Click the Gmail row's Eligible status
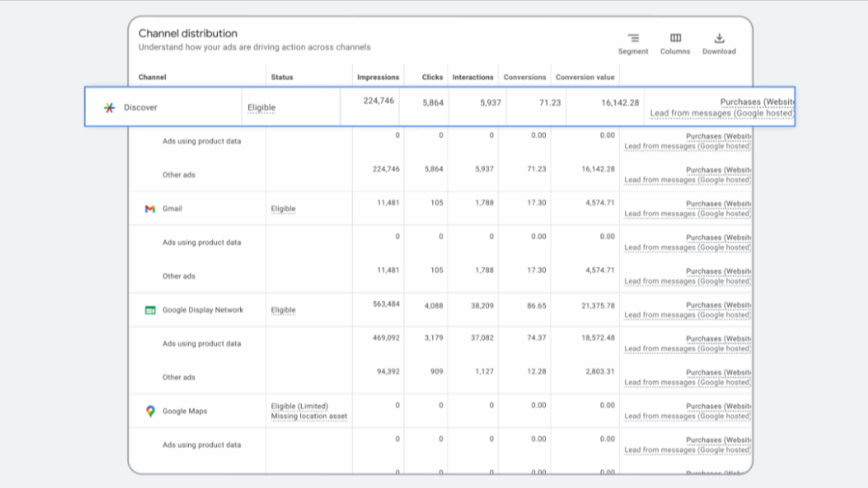 pyautogui.click(x=283, y=208)
